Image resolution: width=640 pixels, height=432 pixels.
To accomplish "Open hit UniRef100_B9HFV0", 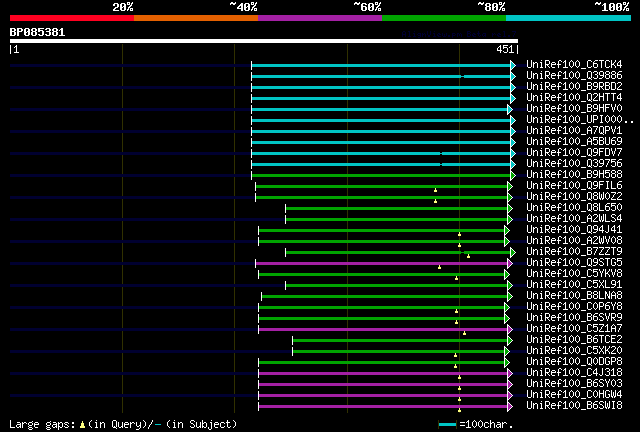I will pyautogui.click(x=574, y=109).
